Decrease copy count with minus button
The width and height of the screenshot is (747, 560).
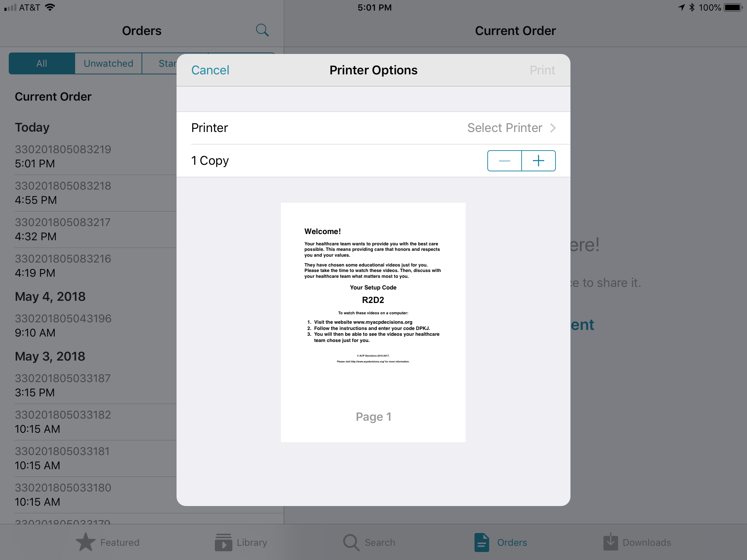tap(505, 160)
